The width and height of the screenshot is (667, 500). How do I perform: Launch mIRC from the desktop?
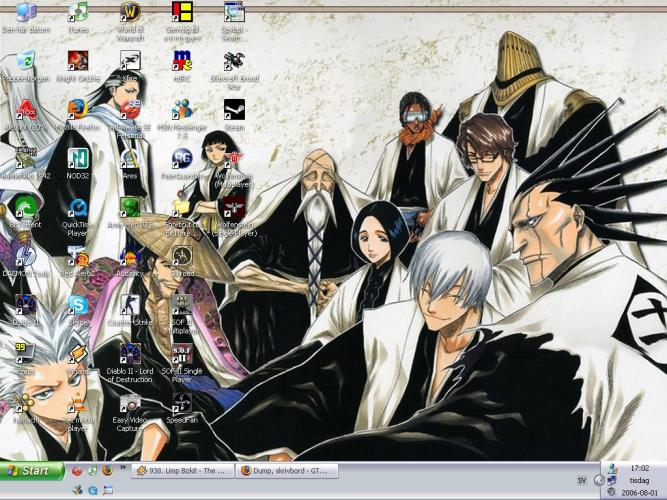point(182,67)
